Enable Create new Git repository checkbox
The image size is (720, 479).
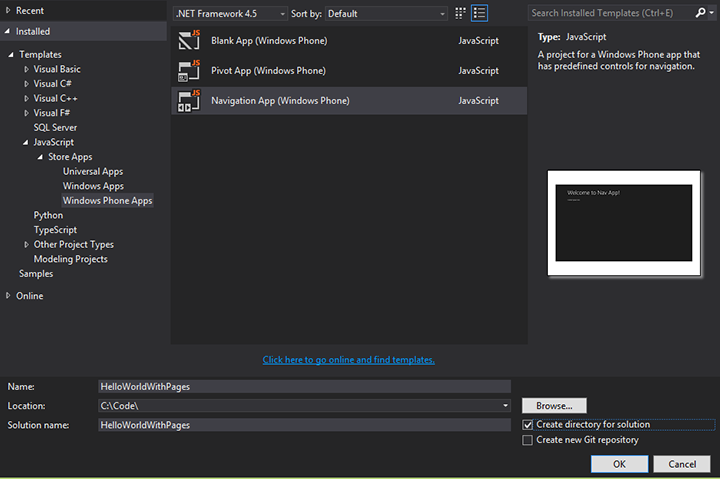pyautogui.click(x=528, y=440)
